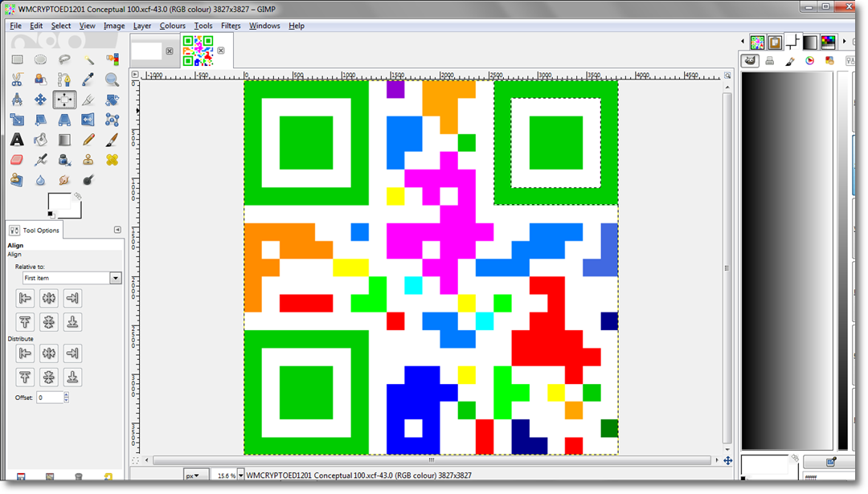Activate the Perspective tool
The height and width of the screenshot is (494, 868).
64,120
